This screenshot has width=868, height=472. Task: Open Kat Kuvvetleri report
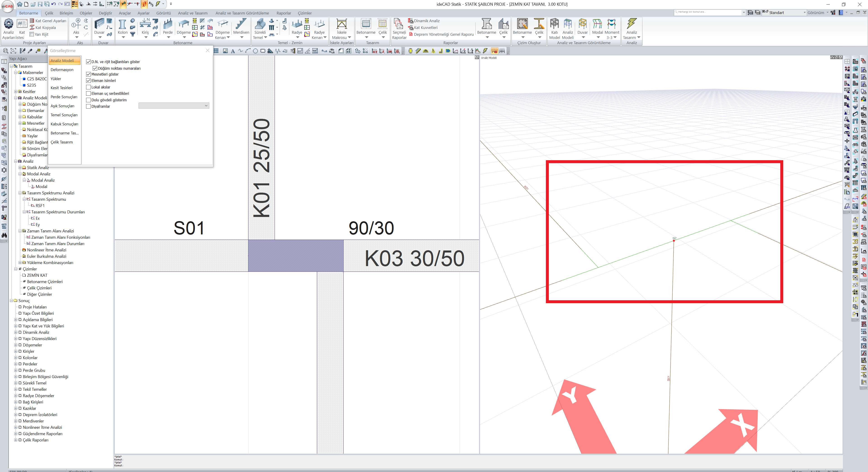(x=423, y=27)
